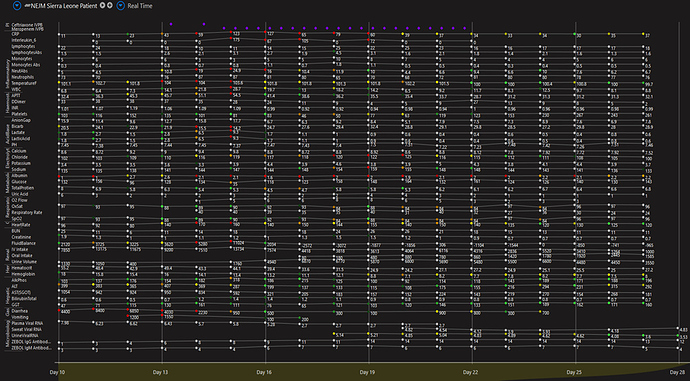This screenshot has width=690, height=381.
Task: Click the Real Time label
Action: 140,6
